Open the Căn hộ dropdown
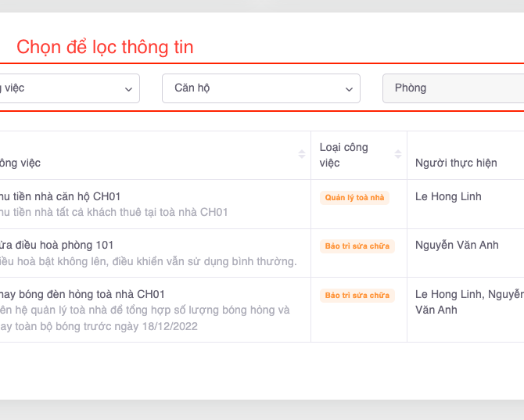524x420 pixels. click(260, 88)
